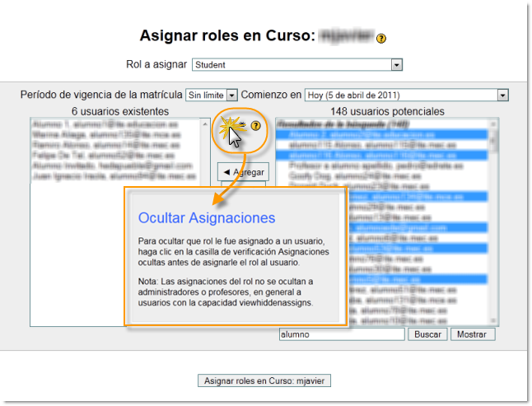Click the Buscar button
This screenshot has height=406, width=532.
click(x=427, y=334)
